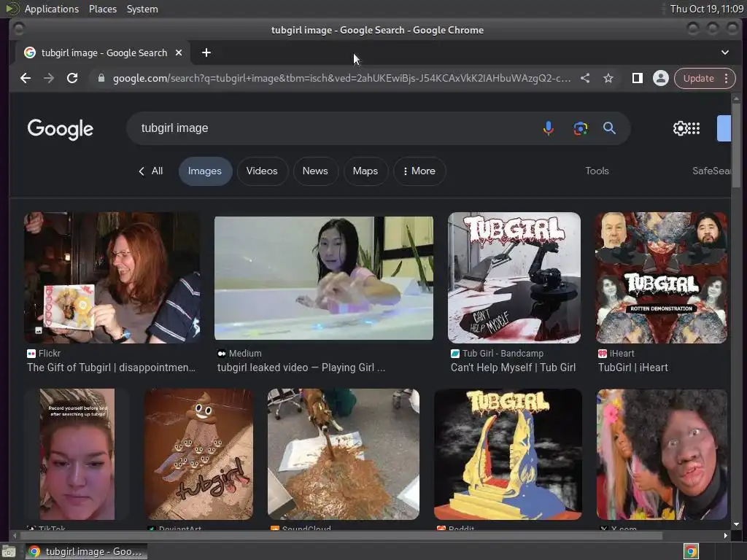Click the Chrome icon in system tray
747x560 pixels.
691,551
